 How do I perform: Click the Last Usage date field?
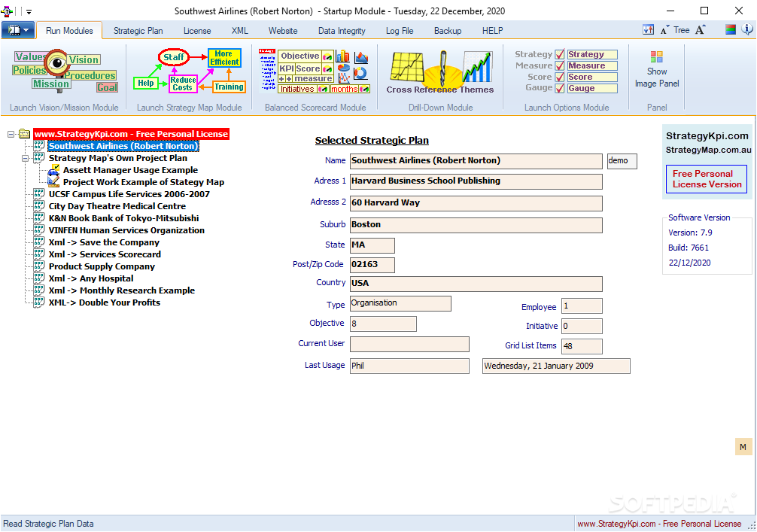pos(556,366)
